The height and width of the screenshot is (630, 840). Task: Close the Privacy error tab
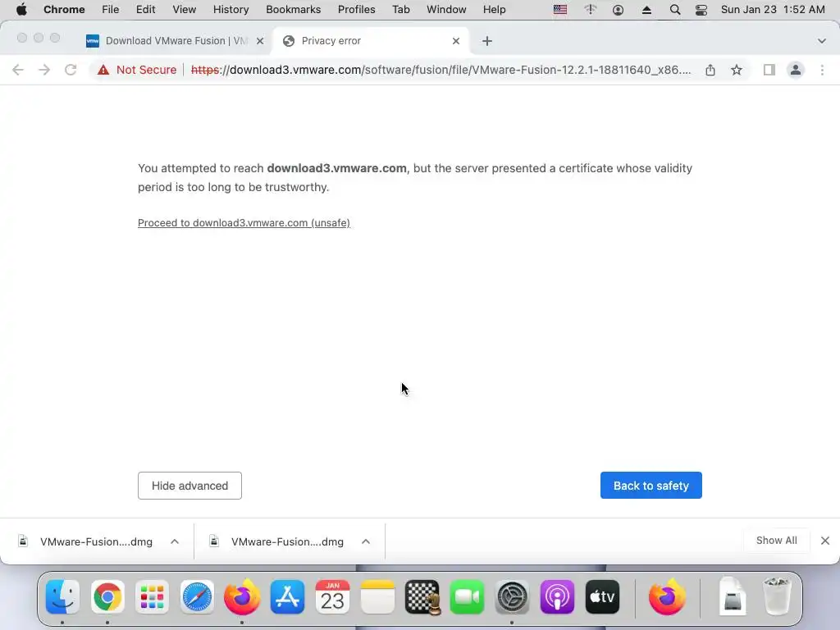[x=456, y=41]
